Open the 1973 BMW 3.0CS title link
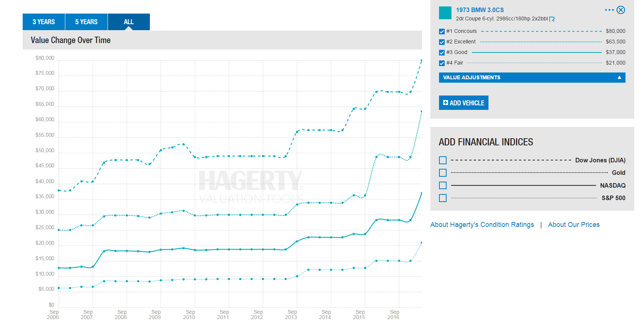This screenshot has width=644, height=330. pos(480,10)
